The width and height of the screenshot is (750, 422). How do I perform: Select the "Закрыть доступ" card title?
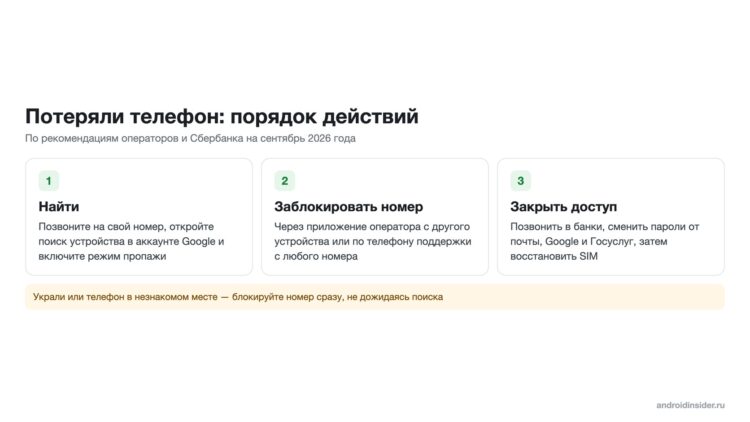(x=563, y=207)
